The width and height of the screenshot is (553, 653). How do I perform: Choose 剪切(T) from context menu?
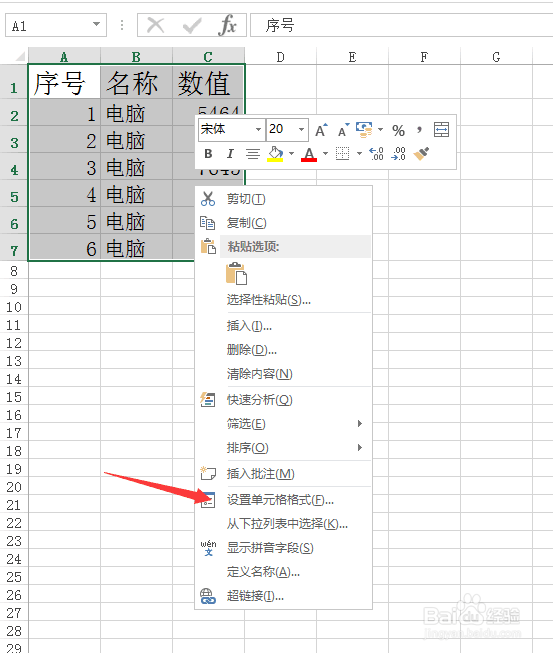tap(283, 199)
